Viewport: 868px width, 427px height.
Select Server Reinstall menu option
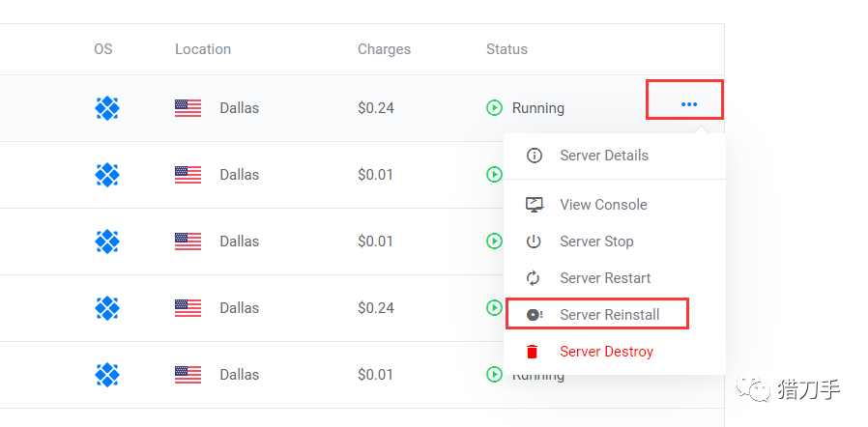(x=609, y=315)
